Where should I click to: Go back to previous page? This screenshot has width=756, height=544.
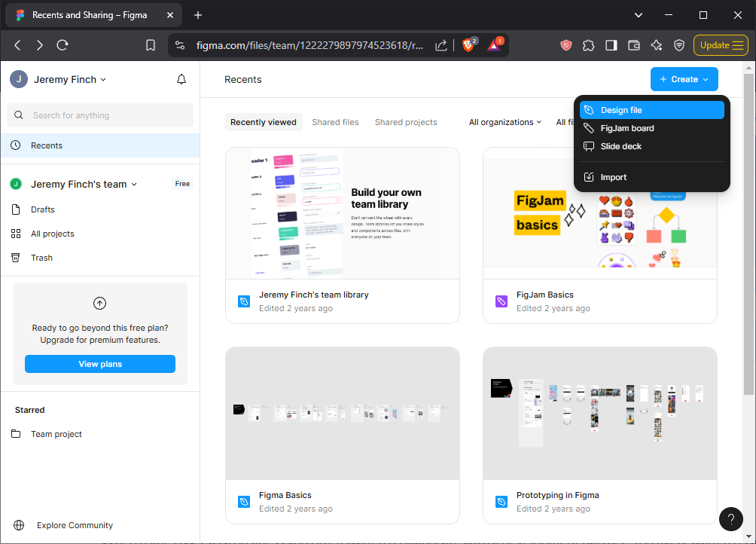click(x=18, y=45)
